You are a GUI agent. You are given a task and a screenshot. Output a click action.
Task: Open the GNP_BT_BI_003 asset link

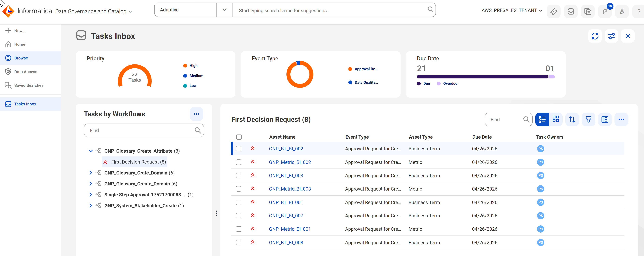click(286, 176)
